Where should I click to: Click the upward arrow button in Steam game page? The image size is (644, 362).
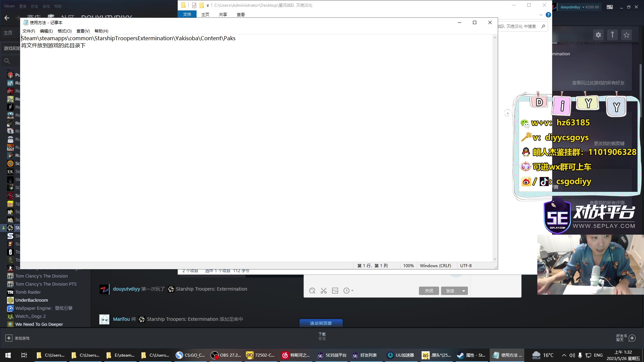[x=612, y=35]
